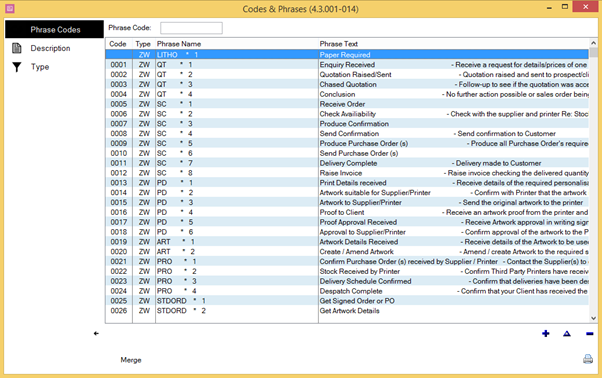The height and width of the screenshot is (378, 602).
Task: Click the Description document icon
Action: click(x=17, y=48)
